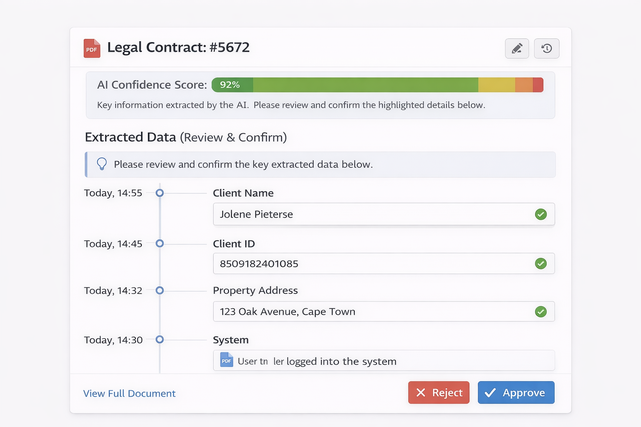The image size is (641, 427).
Task: Toggle the Property Address green confirmation check
Action: [541, 312]
